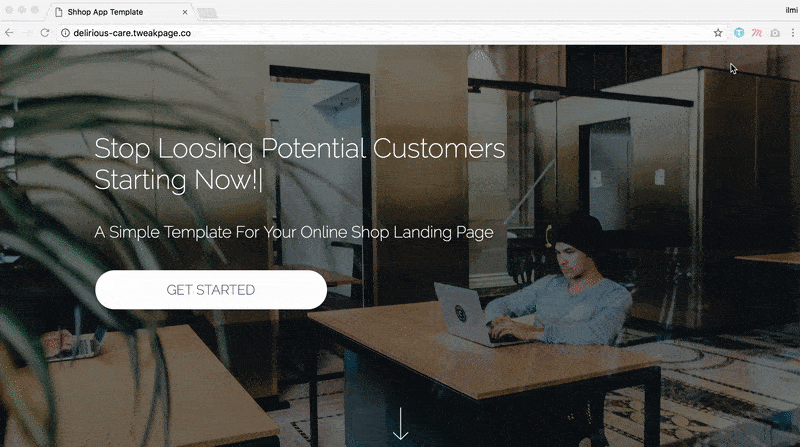Open the grey camera extension icon
800x447 pixels.
[775, 33]
